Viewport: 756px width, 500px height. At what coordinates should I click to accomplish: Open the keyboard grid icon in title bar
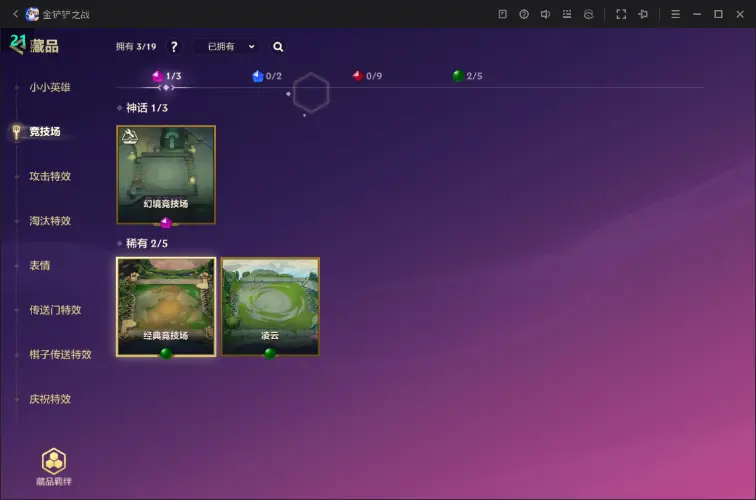[567, 14]
